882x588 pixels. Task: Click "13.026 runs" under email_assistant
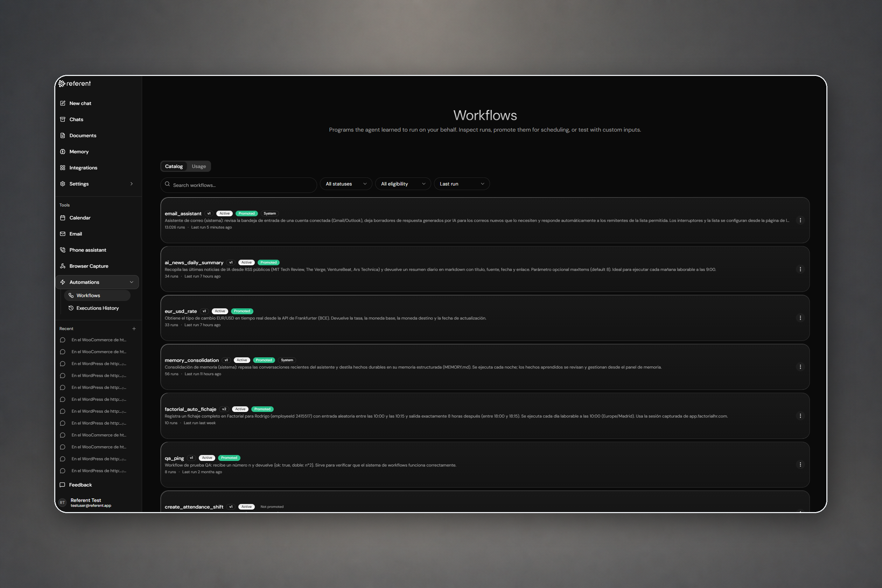coord(175,227)
